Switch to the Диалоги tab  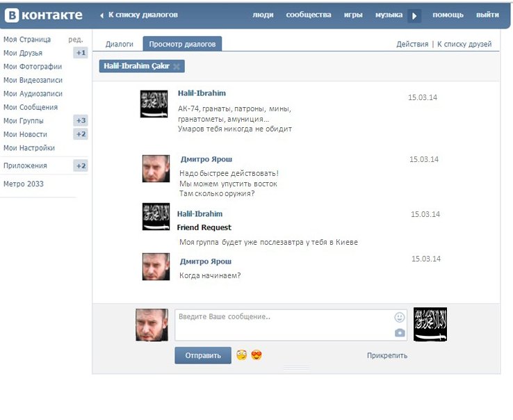tap(120, 44)
